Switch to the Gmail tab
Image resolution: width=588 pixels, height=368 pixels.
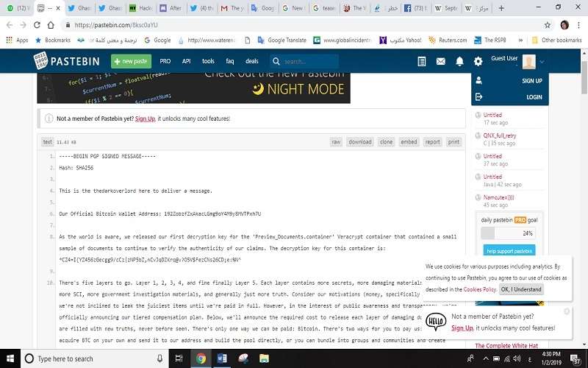coord(232,8)
